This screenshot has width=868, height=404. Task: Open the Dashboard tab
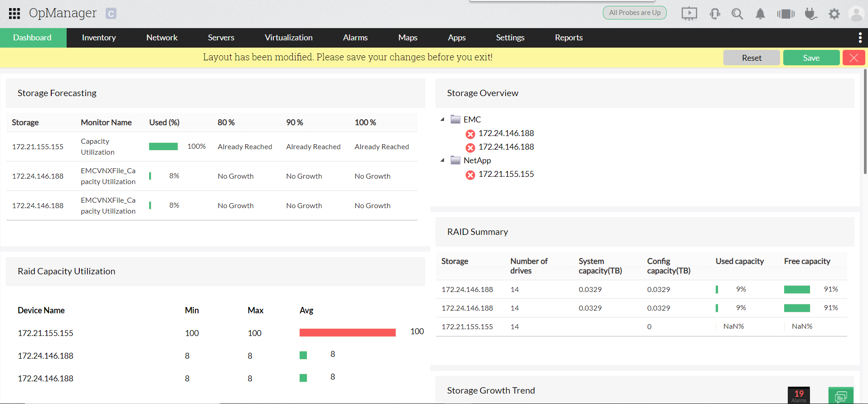(x=33, y=38)
